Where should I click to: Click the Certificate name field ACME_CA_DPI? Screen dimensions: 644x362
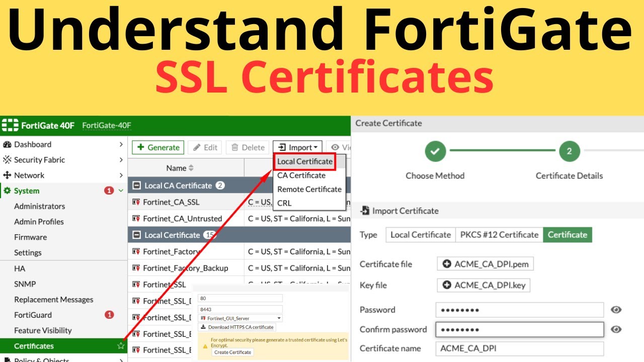click(x=520, y=348)
